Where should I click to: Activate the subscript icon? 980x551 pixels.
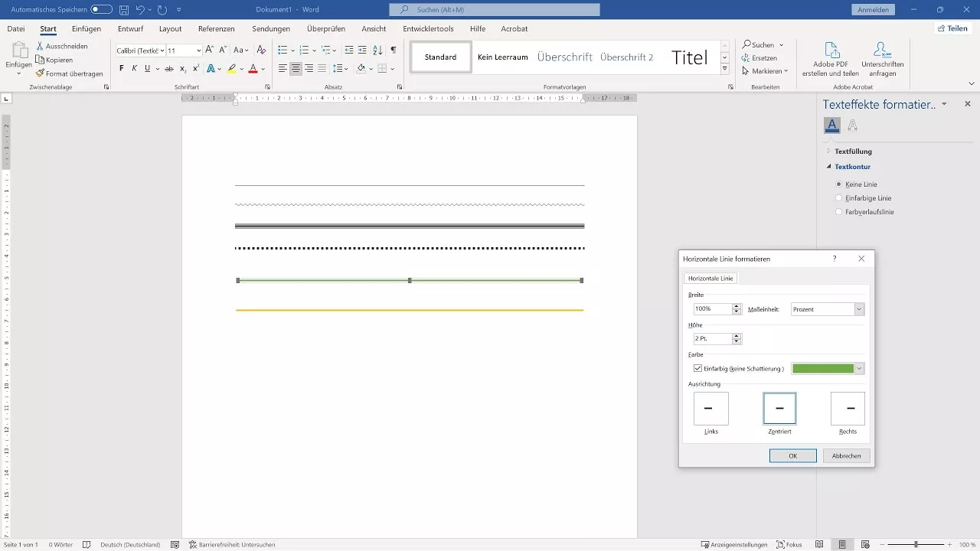coord(182,68)
